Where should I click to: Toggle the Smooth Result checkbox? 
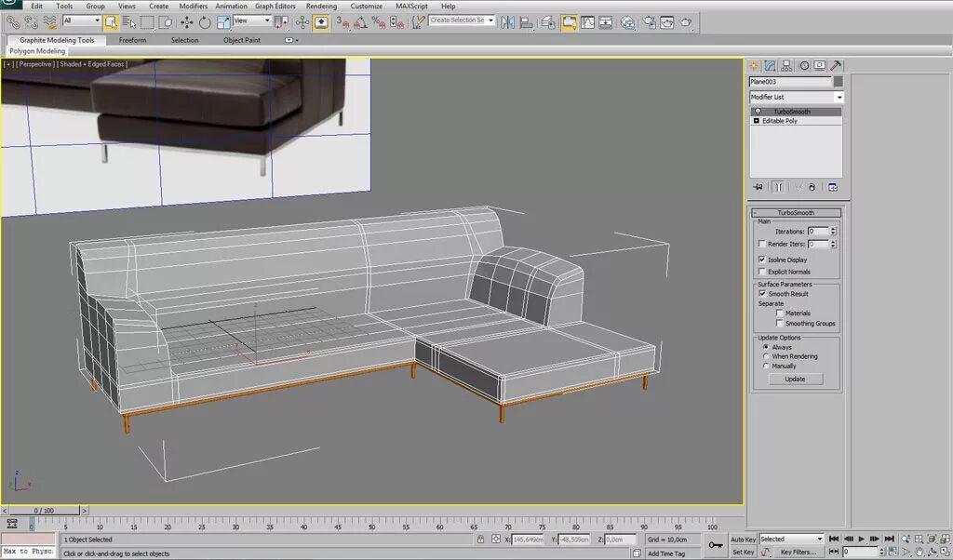762,294
